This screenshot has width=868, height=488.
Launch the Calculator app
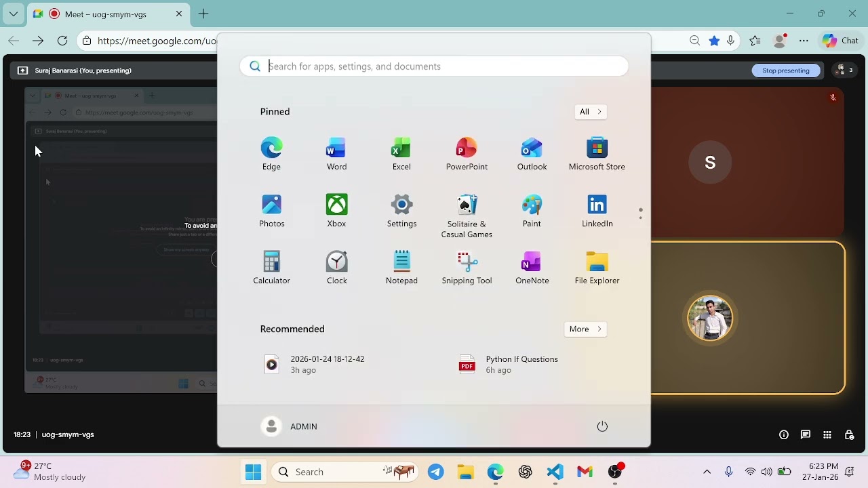pyautogui.click(x=271, y=268)
